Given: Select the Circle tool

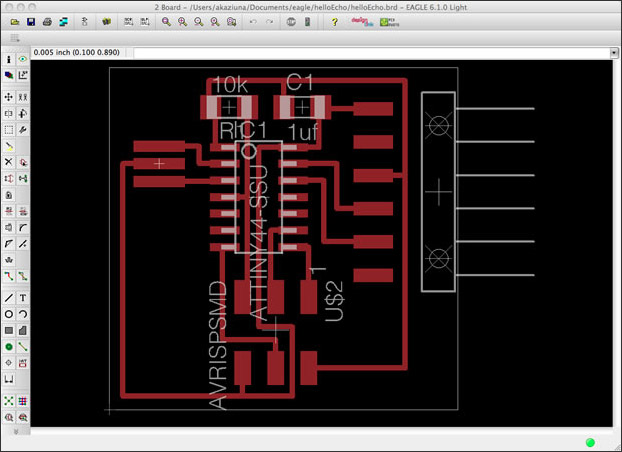Looking at the screenshot, I should [x=9, y=314].
